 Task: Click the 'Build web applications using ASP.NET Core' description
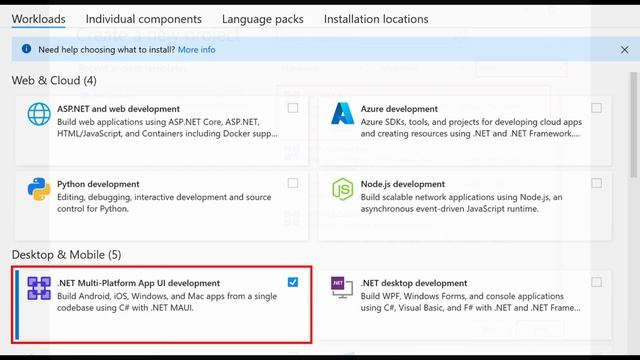point(167,128)
